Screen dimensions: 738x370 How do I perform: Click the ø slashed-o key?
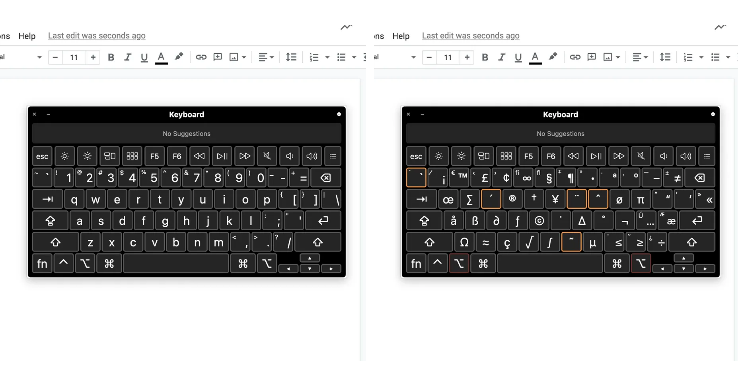pyautogui.click(x=619, y=199)
